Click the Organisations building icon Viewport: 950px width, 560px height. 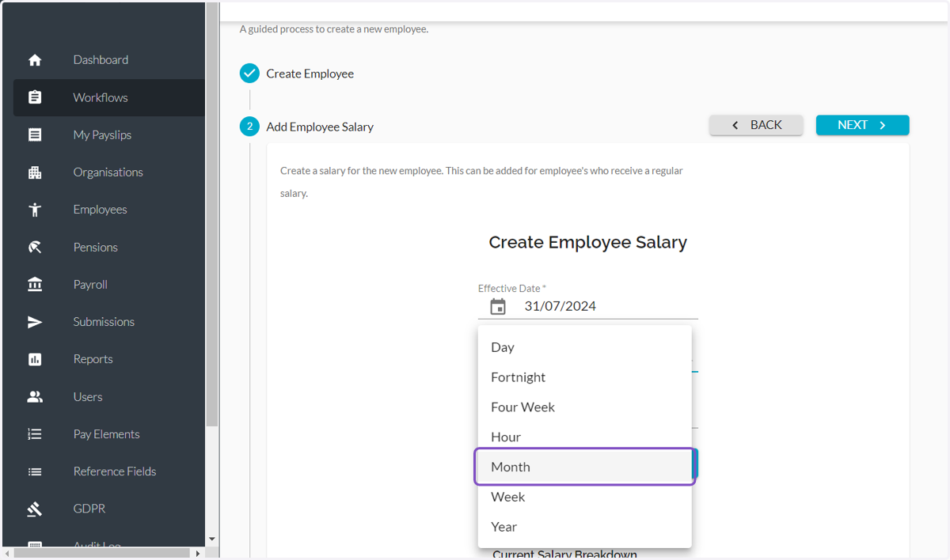[35, 172]
